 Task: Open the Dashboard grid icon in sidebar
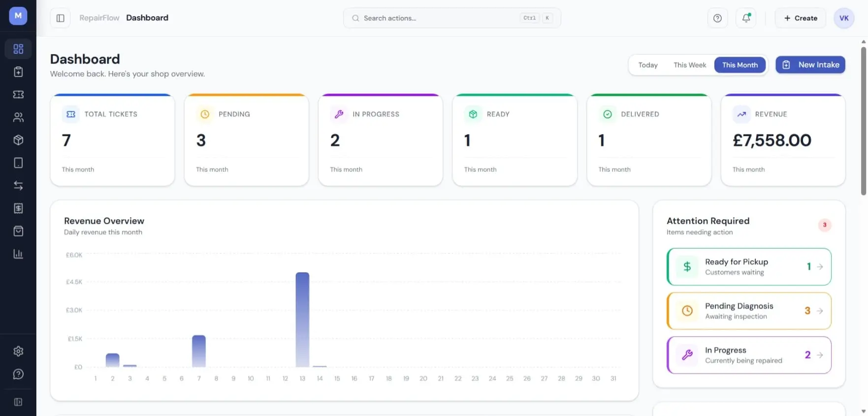pyautogui.click(x=18, y=49)
